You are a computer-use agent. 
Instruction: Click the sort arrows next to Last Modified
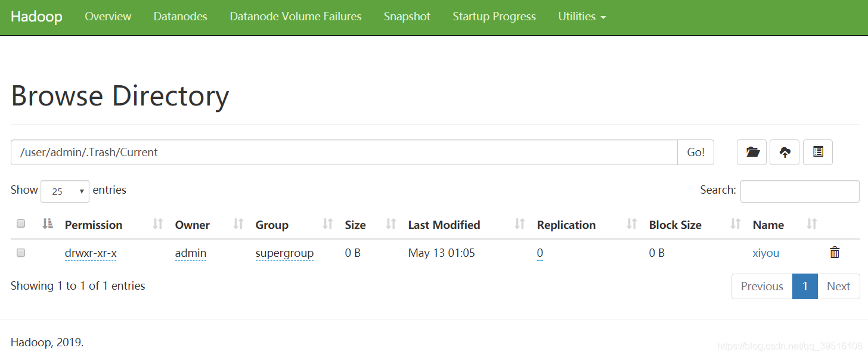519,224
